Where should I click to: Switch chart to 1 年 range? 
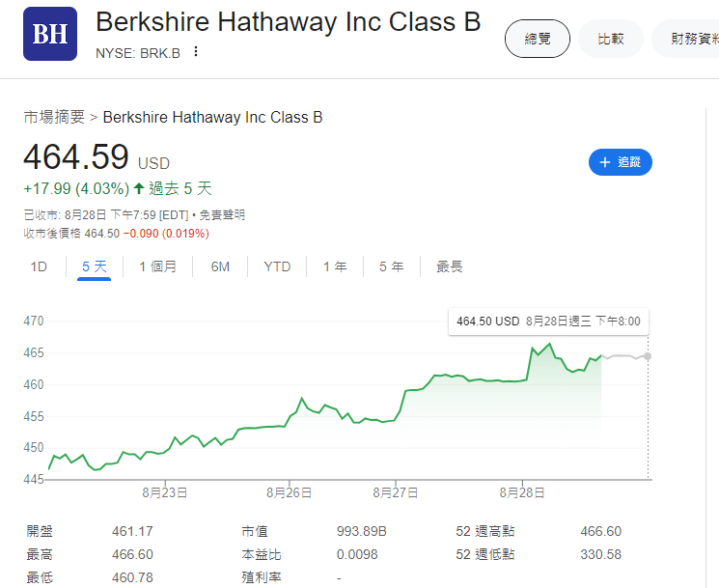[x=335, y=266]
